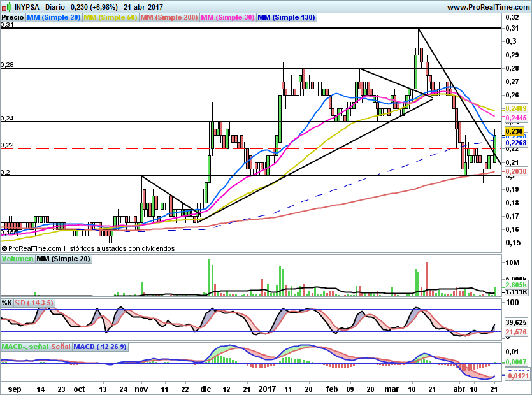532x395 pixels.
Task: Open the www.ProRealTime.com link
Action: [488, 7]
